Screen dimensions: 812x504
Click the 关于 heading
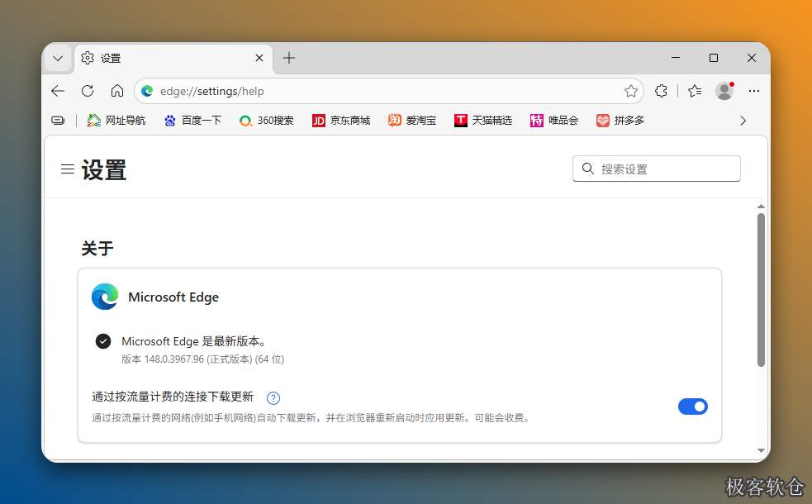coord(97,249)
